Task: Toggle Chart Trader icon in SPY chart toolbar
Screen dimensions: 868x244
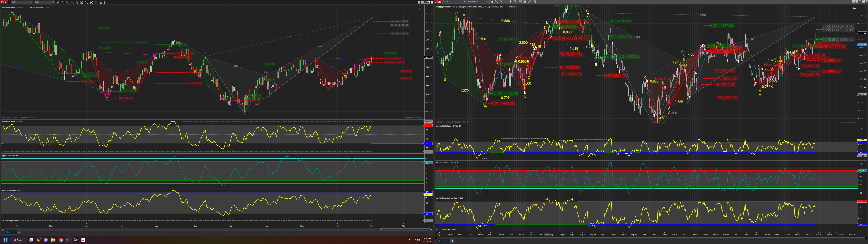Action: coord(87,2)
